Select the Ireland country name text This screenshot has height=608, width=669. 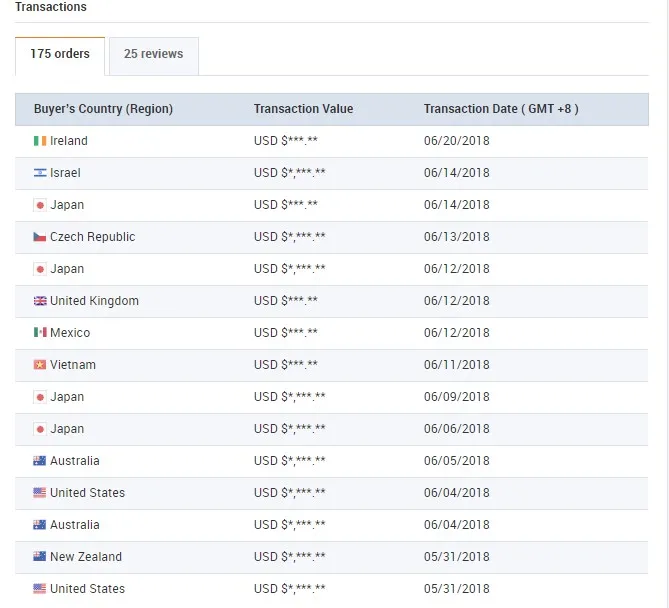[x=69, y=141]
